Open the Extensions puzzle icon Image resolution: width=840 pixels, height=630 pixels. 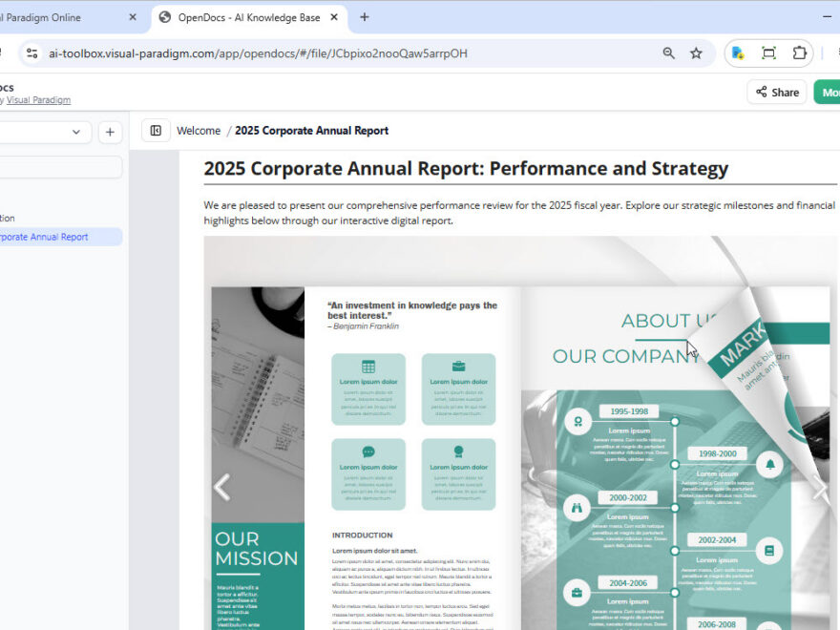tap(800, 53)
